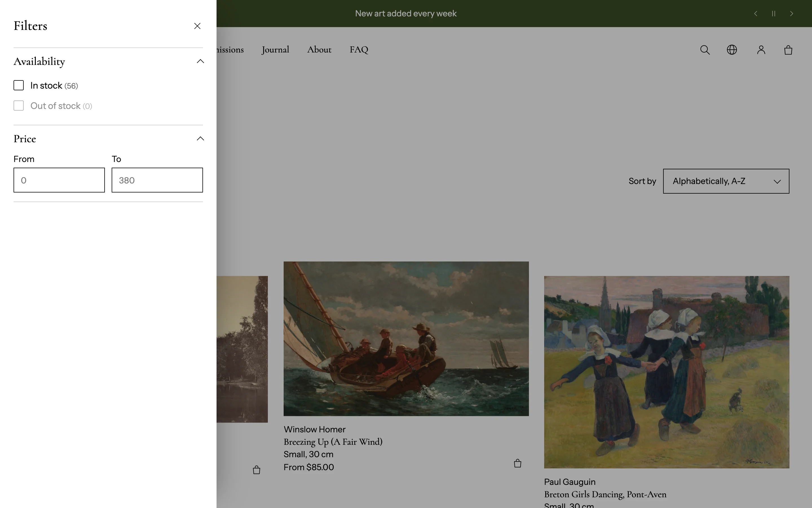Check the In stock checkbox
This screenshot has height=508, width=812.
(x=19, y=85)
